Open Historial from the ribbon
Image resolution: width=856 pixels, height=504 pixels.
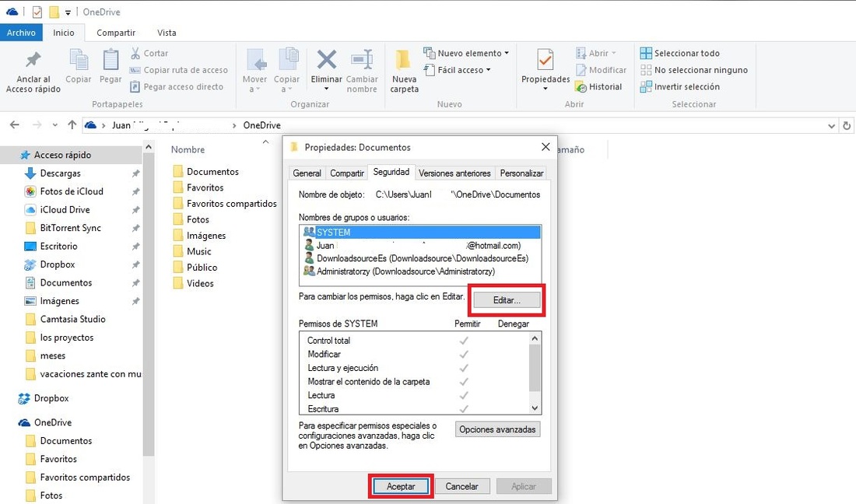coord(599,87)
